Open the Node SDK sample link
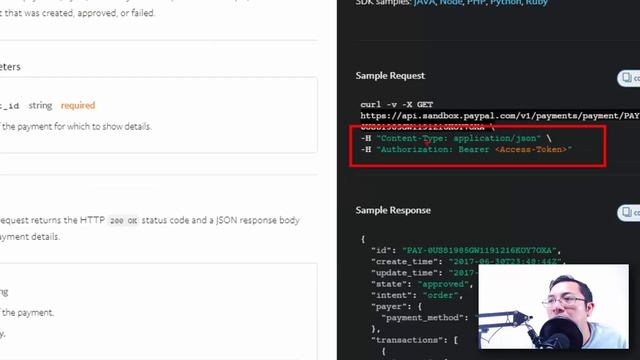 tap(451, 2)
